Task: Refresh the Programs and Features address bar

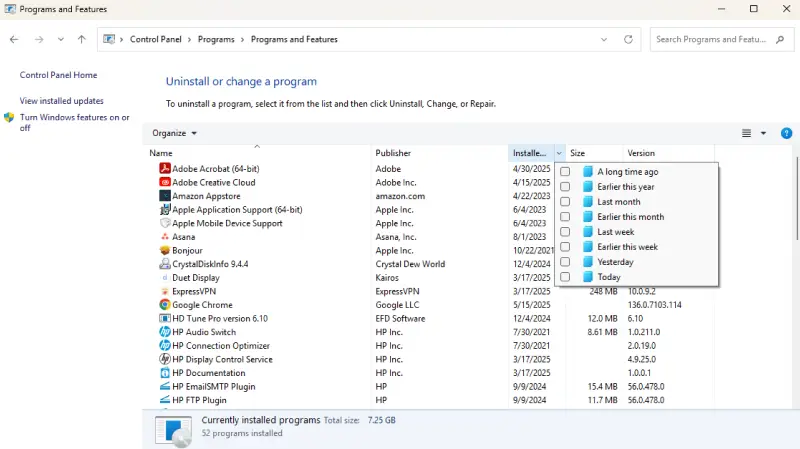Action: (628, 39)
